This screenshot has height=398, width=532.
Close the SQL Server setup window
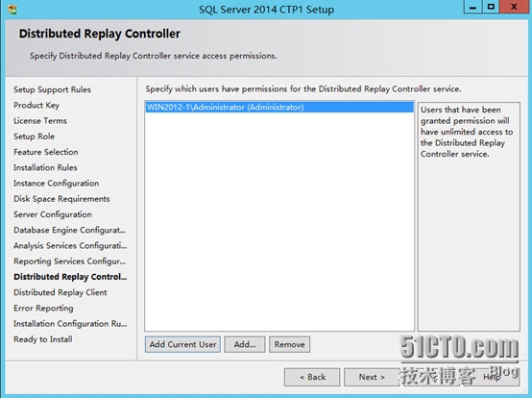coord(514,7)
